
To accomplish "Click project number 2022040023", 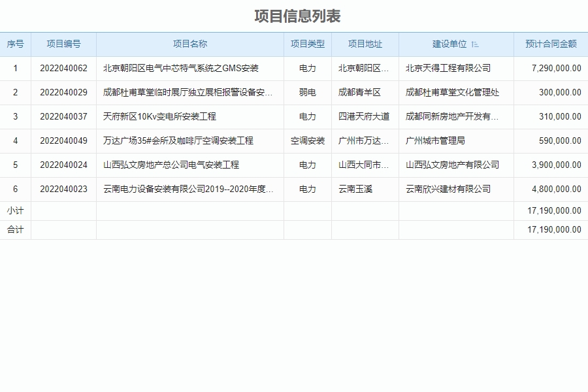I will coord(64,189).
